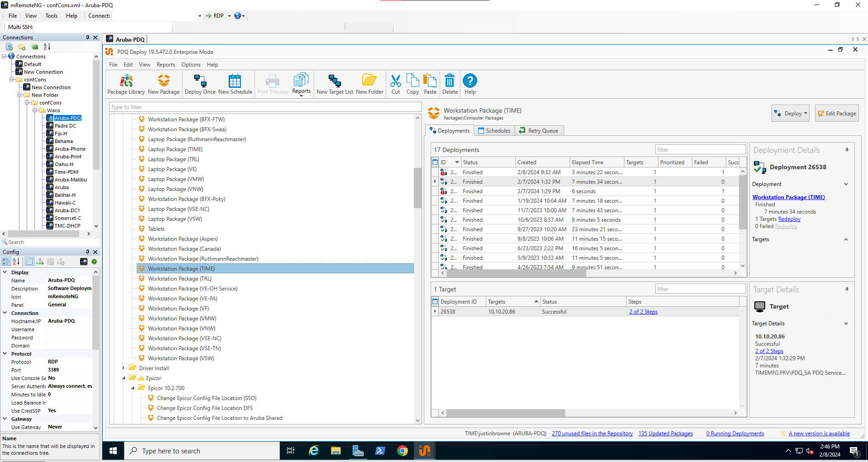Create a New Package in PDQ Deploy
Screen dimensions: 868x462
coord(163,84)
